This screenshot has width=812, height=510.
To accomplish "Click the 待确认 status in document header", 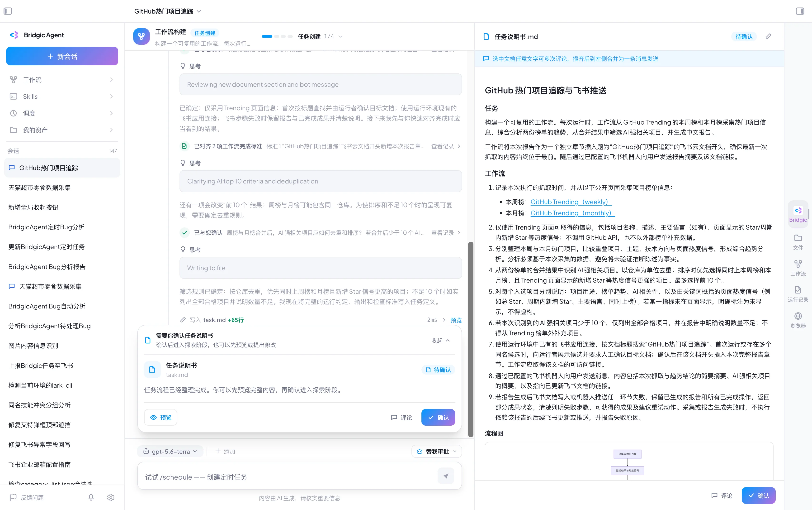I will click(x=744, y=36).
